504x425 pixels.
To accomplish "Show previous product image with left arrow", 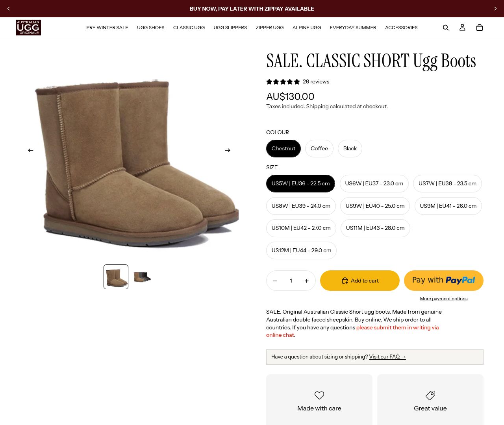I will [31, 150].
